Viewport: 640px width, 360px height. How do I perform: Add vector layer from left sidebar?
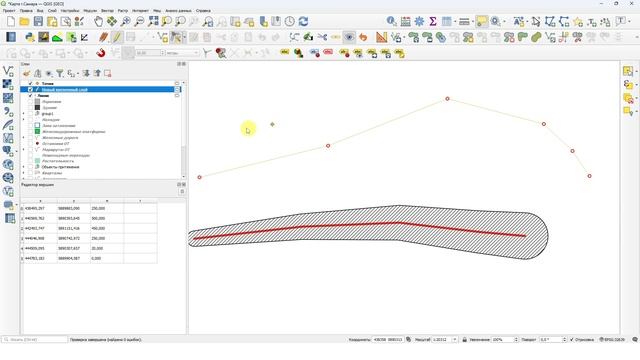click(8, 71)
